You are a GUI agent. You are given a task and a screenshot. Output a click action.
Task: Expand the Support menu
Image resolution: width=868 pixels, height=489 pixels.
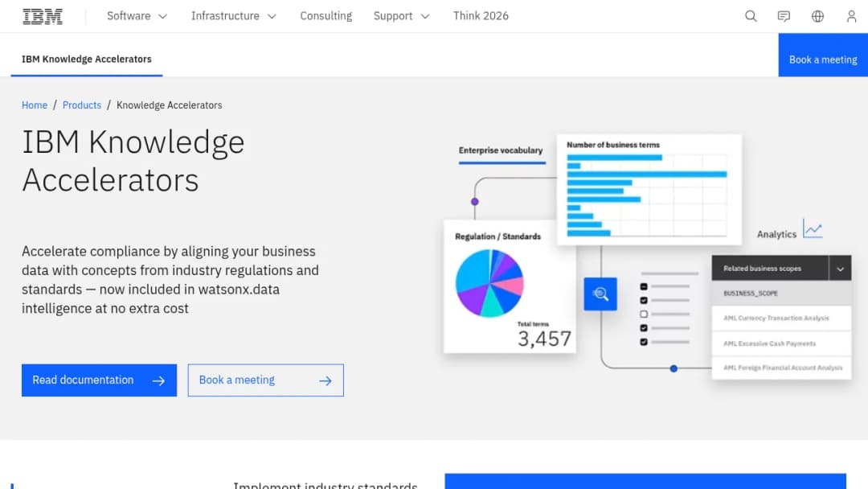[401, 16]
